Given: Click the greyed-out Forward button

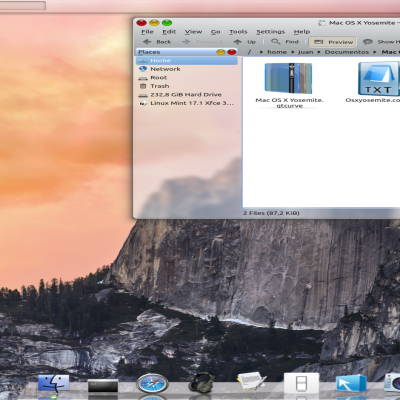Looking at the screenshot, I should coord(202,42).
